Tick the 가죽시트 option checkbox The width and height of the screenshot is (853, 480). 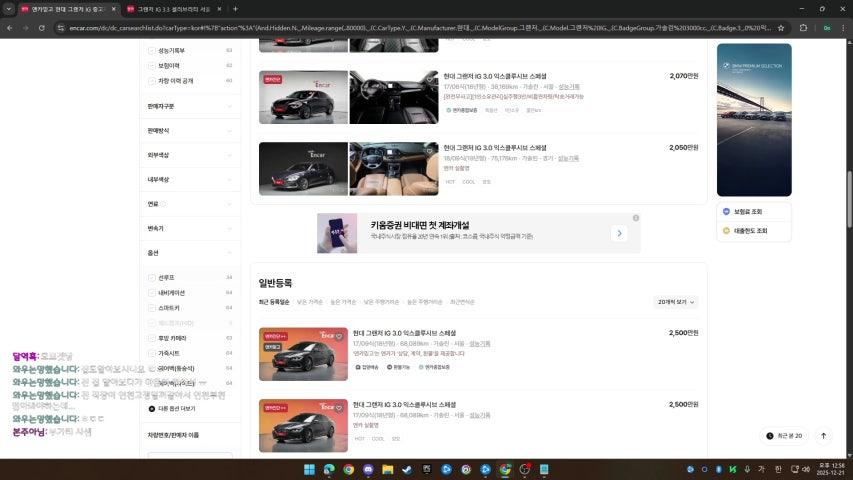(x=152, y=353)
